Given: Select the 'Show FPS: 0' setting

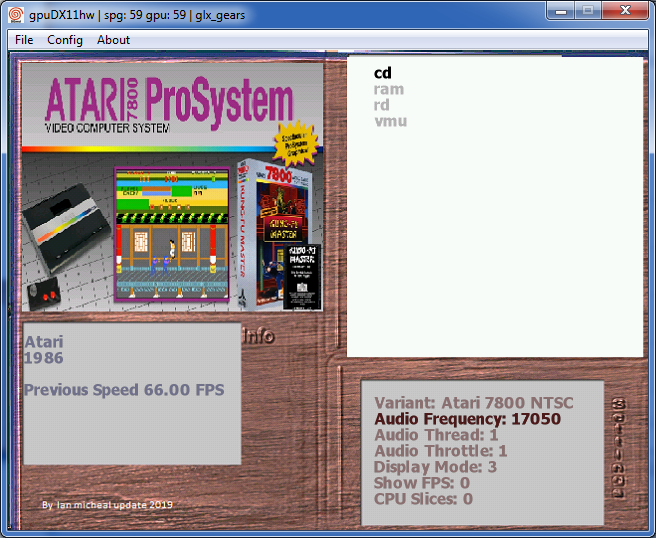Looking at the screenshot, I should [422, 483].
